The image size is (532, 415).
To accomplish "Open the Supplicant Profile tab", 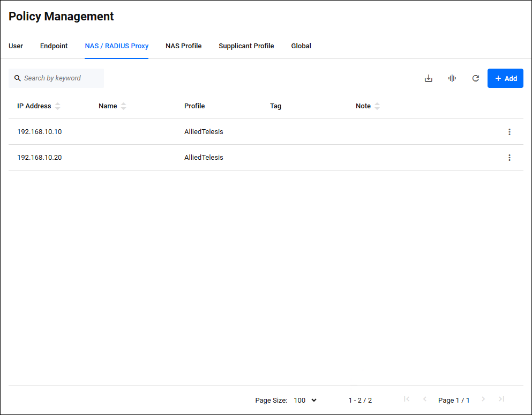I will (246, 46).
